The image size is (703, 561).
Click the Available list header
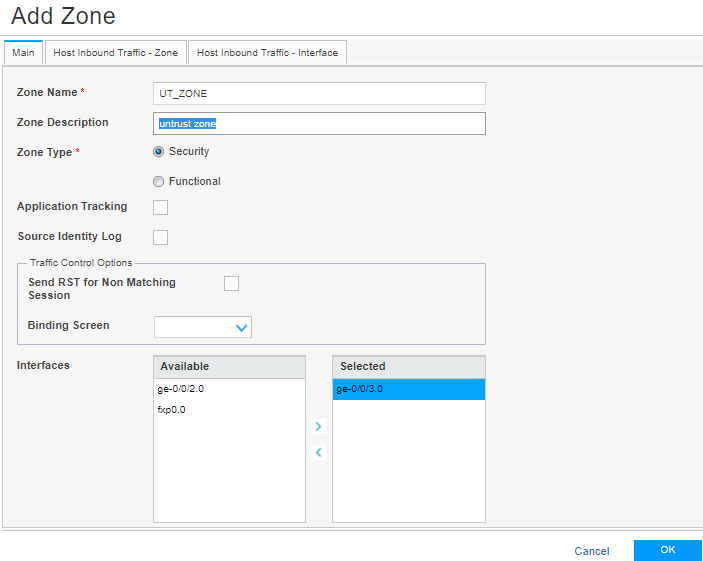pos(229,366)
